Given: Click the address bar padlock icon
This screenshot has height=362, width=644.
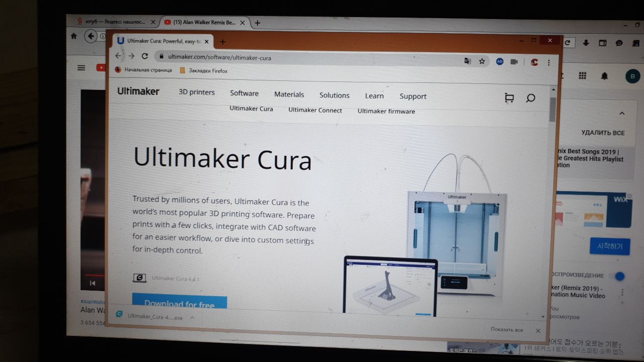Looking at the screenshot, I should pos(161,57).
